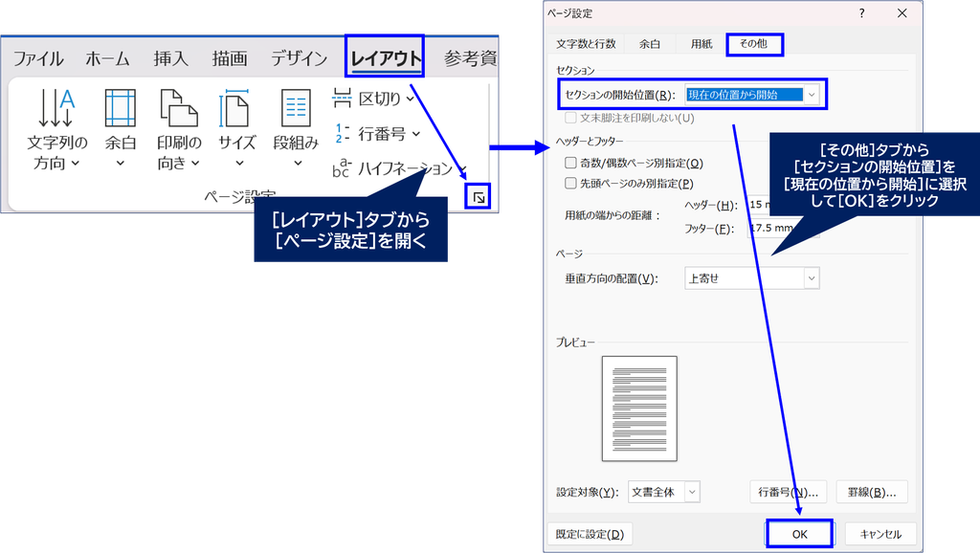Click the Columns (段組み) icon
This screenshot has width=980, height=553.
pyautogui.click(x=296, y=107)
